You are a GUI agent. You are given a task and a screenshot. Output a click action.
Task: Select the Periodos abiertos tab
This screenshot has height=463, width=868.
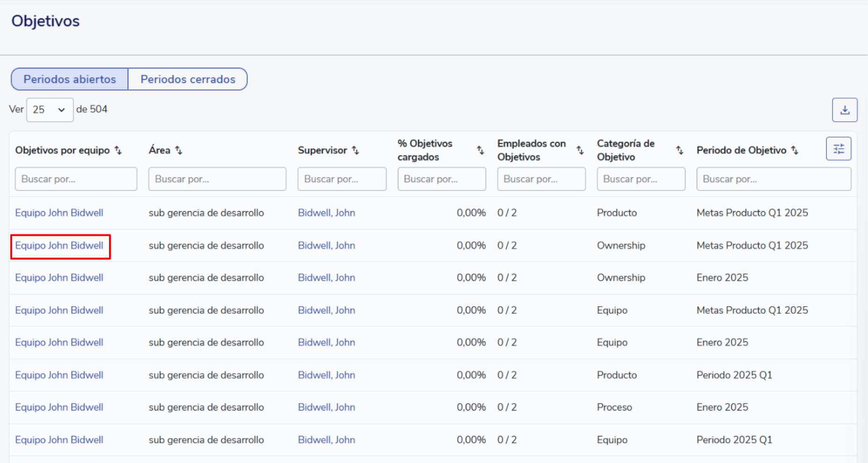tap(70, 79)
